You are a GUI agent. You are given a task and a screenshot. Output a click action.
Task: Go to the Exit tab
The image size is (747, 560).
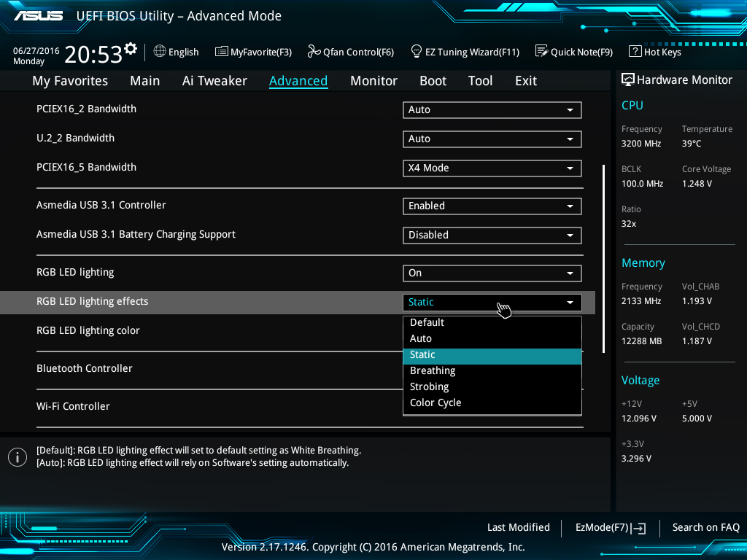[526, 81]
